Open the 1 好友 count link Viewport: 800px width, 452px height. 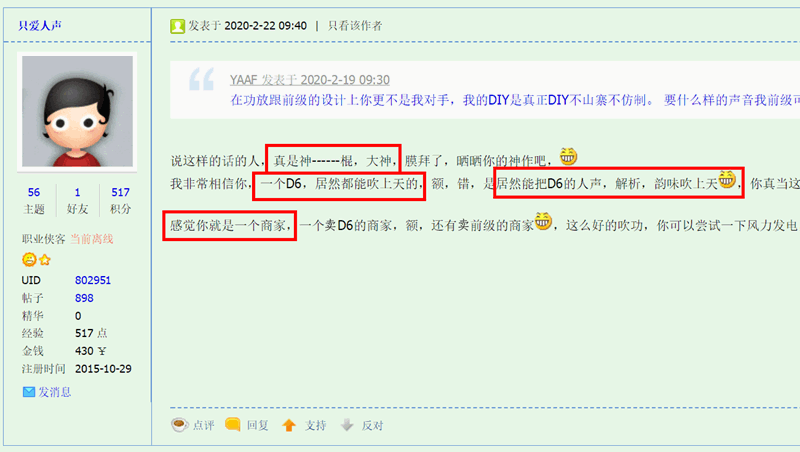[x=78, y=192]
